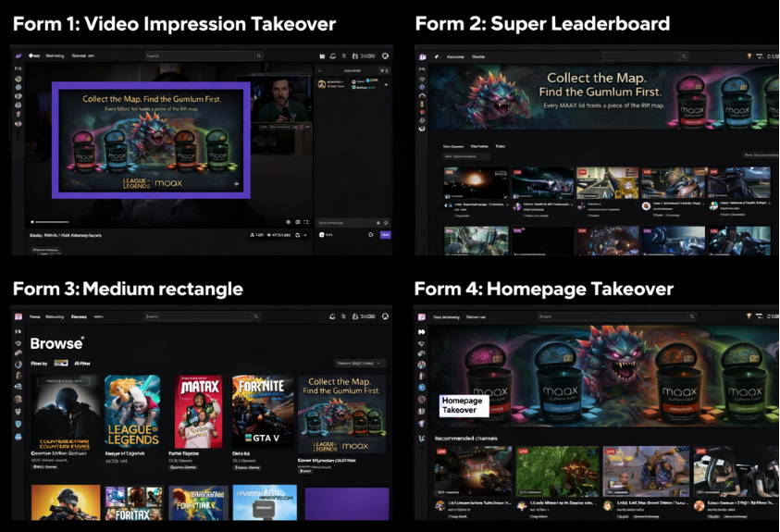This screenshot has height=532, width=780.
Task: Select the Browse nav item in the Form 3 top bar
Action: [79, 316]
